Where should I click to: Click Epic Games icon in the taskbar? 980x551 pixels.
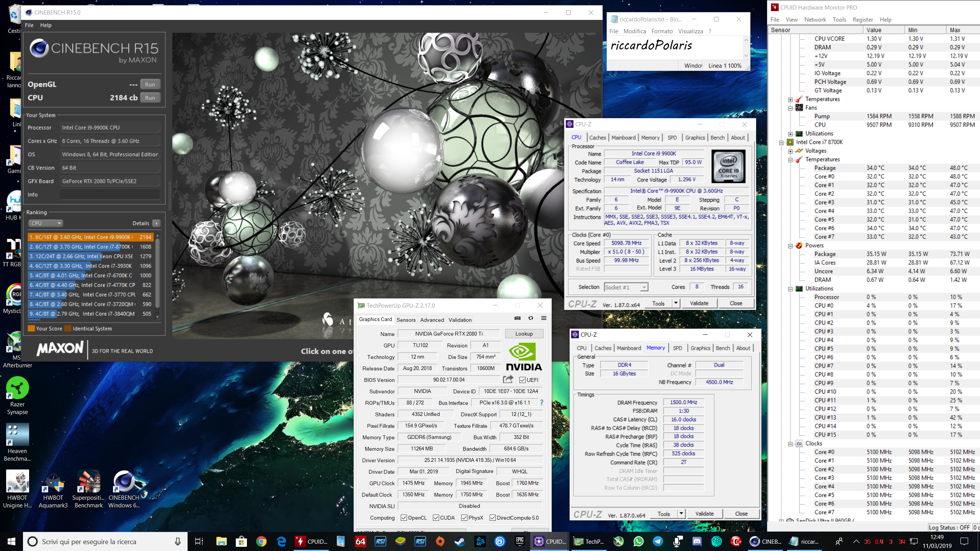point(520,541)
